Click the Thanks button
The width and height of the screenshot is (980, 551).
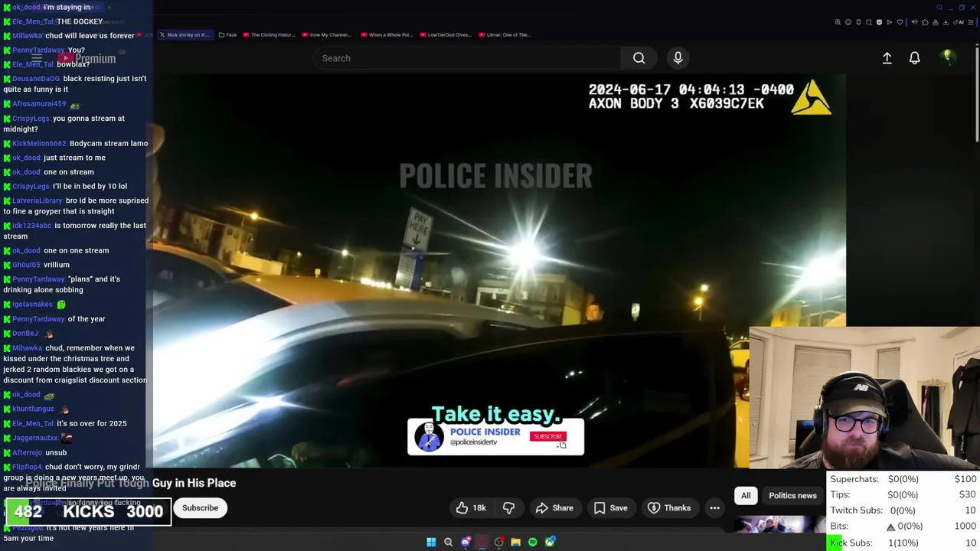pyautogui.click(x=669, y=507)
